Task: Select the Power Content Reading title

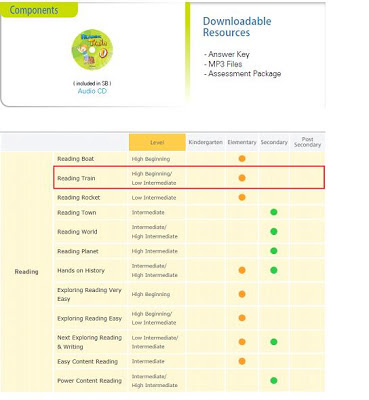Action: click(x=90, y=381)
